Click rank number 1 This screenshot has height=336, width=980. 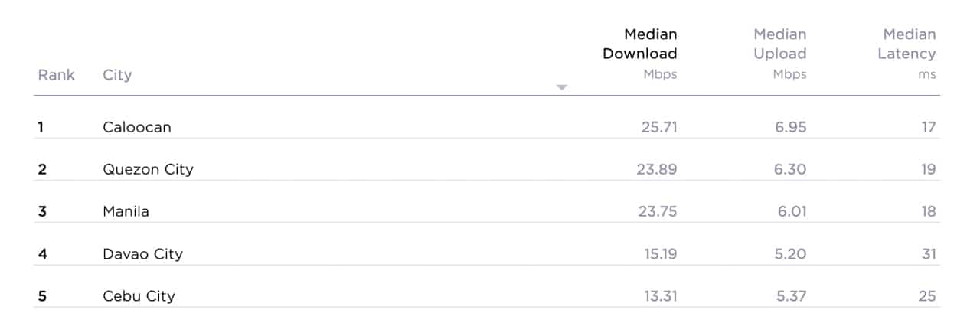pyautogui.click(x=41, y=127)
